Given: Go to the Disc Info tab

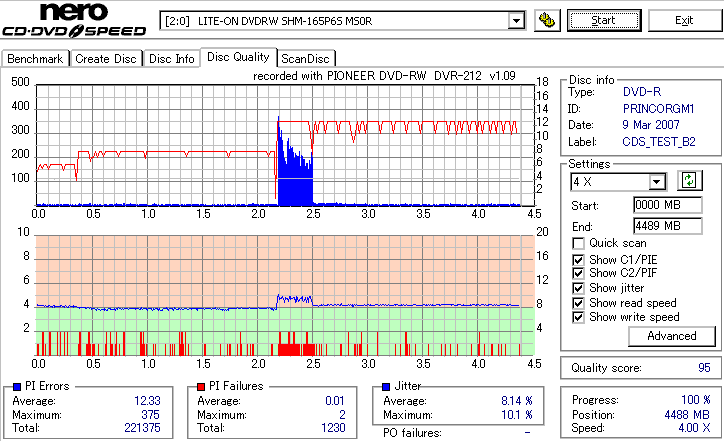Looking at the screenshot, I should point(171,59).
